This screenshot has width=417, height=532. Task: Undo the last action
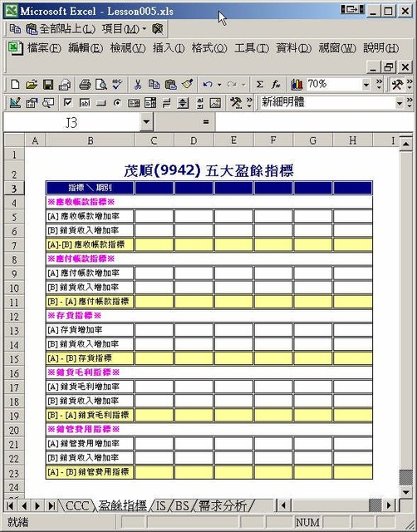(208, 84)
